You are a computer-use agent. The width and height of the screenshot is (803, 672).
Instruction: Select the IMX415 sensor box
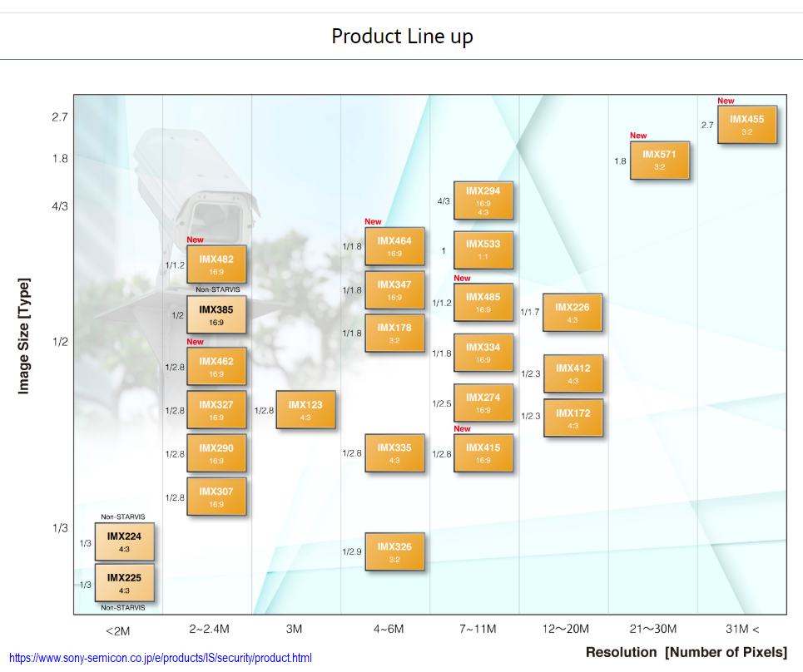click(483, 452)
